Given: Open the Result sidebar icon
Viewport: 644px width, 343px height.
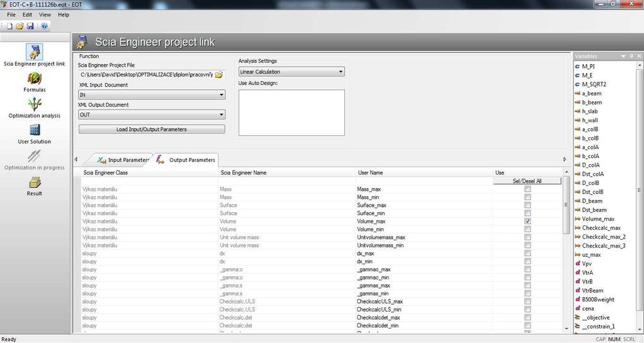Looking at the screenshot, I should (x=35, y=183).
